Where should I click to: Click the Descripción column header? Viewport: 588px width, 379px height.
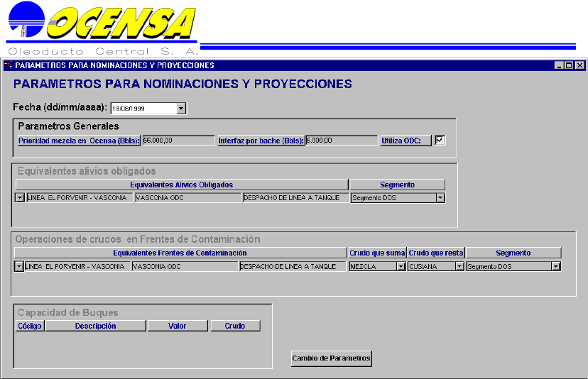pos(96,326)
